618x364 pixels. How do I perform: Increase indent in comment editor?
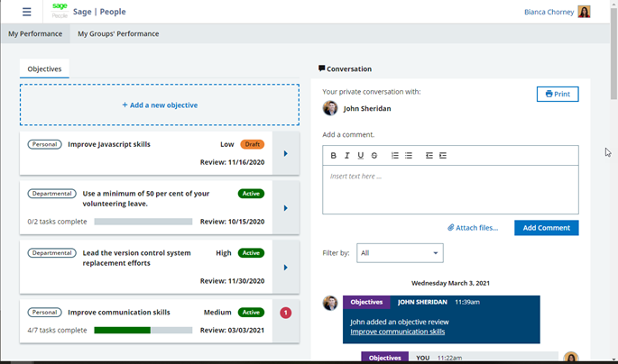(x=443, y=156)
